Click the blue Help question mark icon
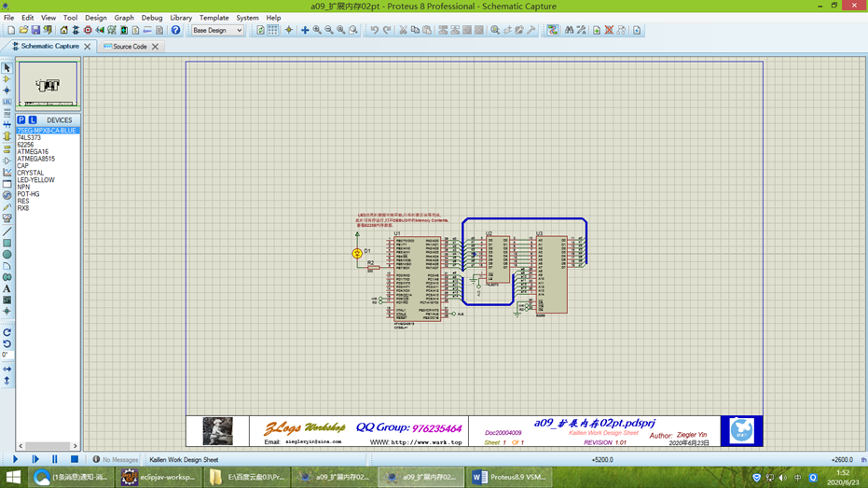Image resolution: width=868 pixels, height=489 pixels. [x=175, y=30]
